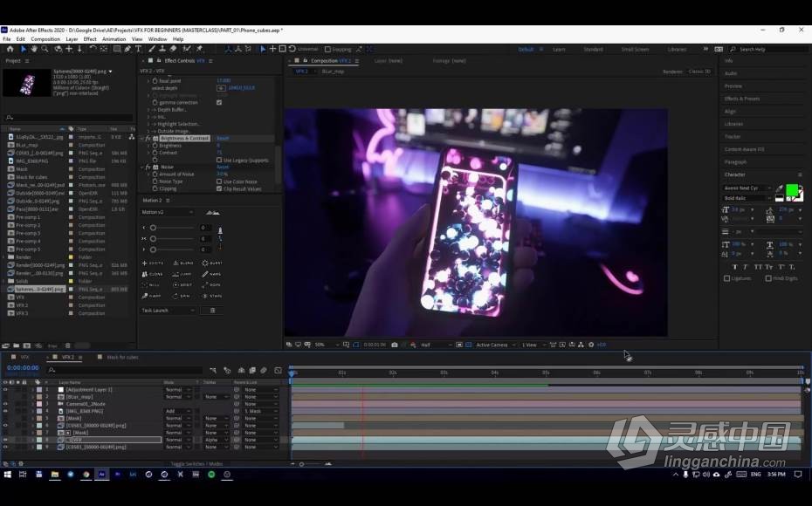The width and height of the screenshot is (812, 506).
Task: Select the Eraser tool
Action: (x=173, y=49)
